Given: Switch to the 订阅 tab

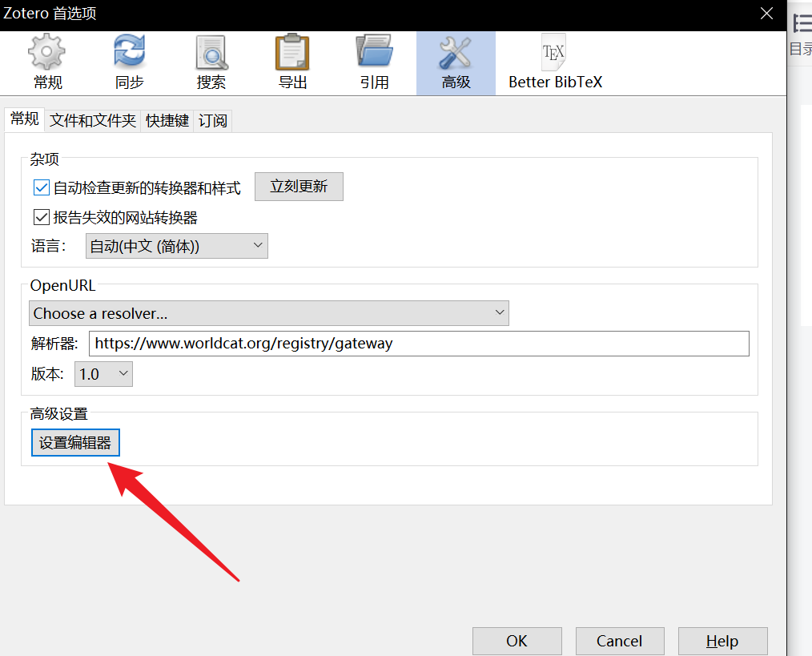Looking at the screenshot, I should 213,121.
